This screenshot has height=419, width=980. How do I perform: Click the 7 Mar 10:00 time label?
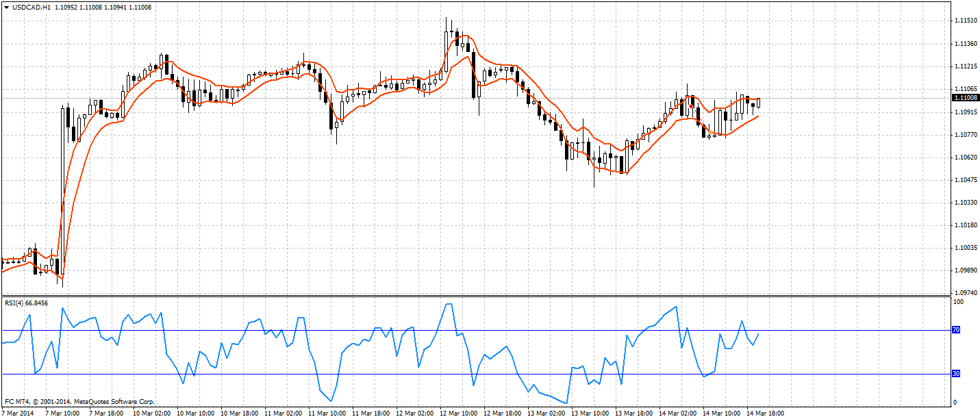(62, 414)
